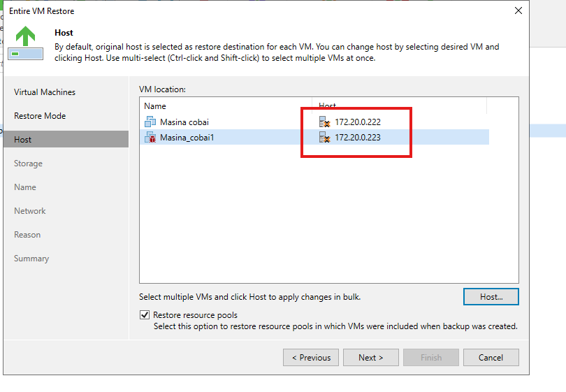Select host address 172.20.0.223 cell

[x=358, y=138]
